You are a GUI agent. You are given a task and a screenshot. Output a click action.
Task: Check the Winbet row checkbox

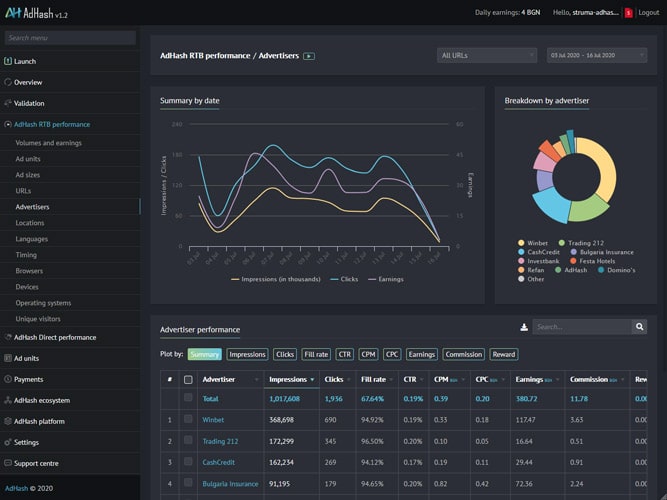pyautogui.click(x=188, y=420)
